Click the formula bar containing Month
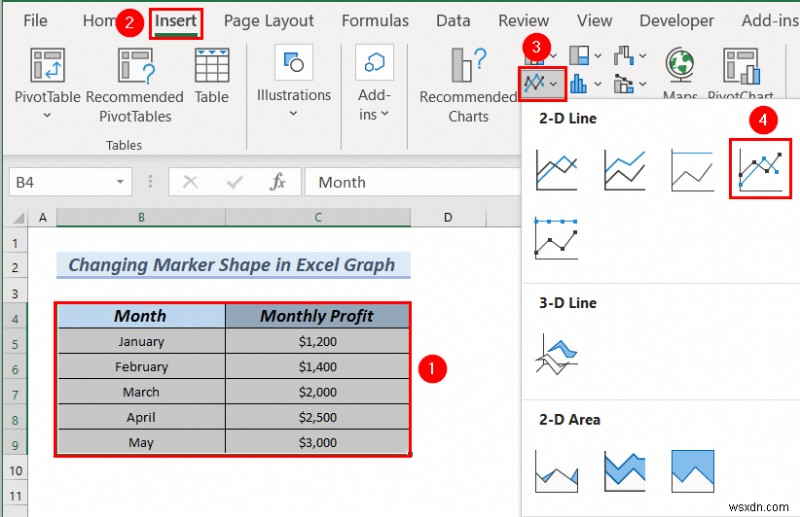The width and height of the screenshot is (800, 517). click(x=413, y=182)
